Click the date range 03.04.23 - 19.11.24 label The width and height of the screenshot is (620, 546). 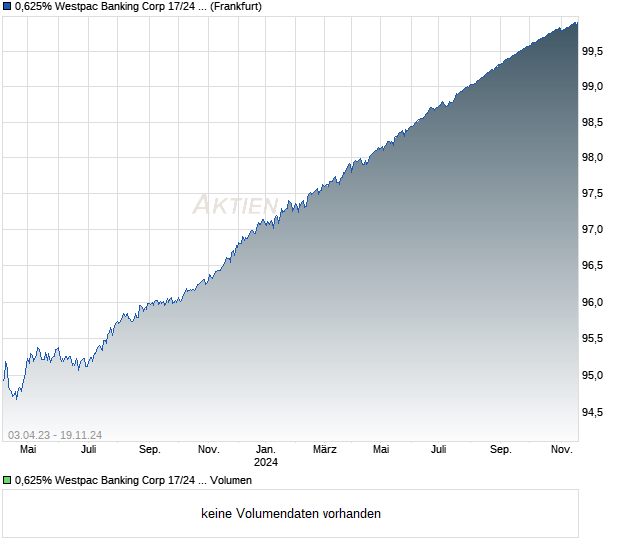click(x=55, y=435)
